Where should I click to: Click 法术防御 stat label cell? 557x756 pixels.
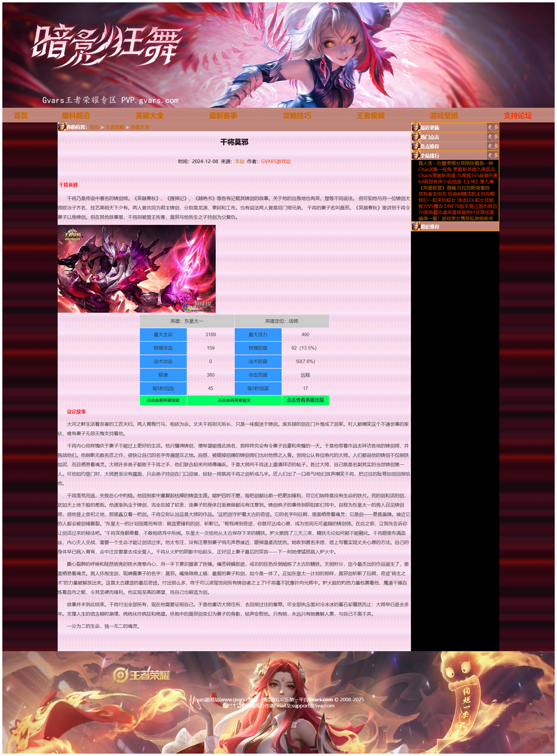pos(258,362)
